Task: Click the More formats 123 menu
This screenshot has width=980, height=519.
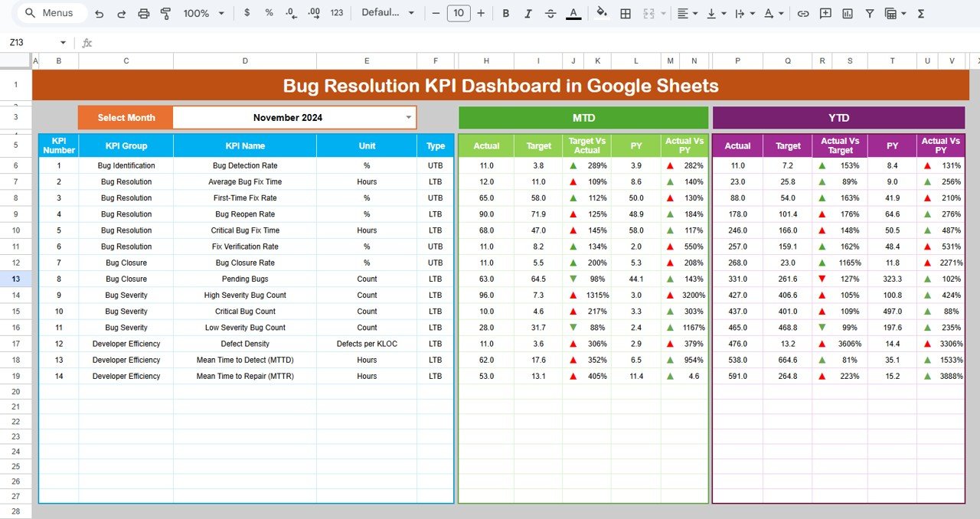Action: pos(336,13)
